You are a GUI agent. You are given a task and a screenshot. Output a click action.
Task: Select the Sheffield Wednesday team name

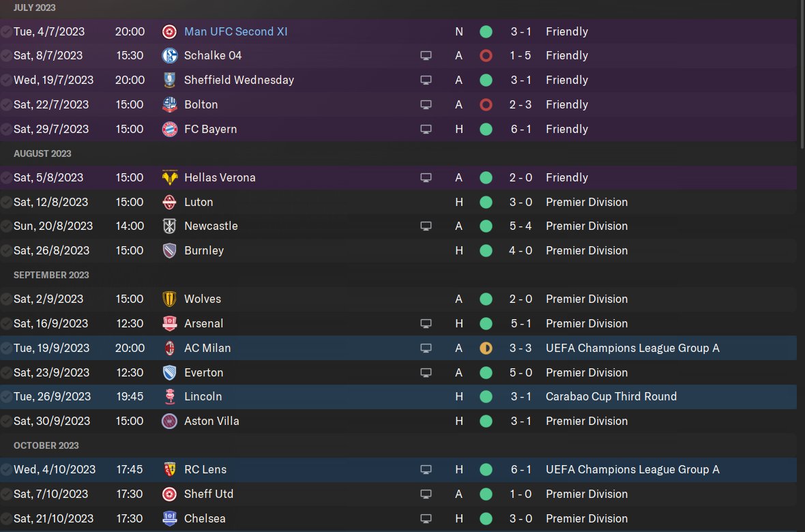[239, 80]
